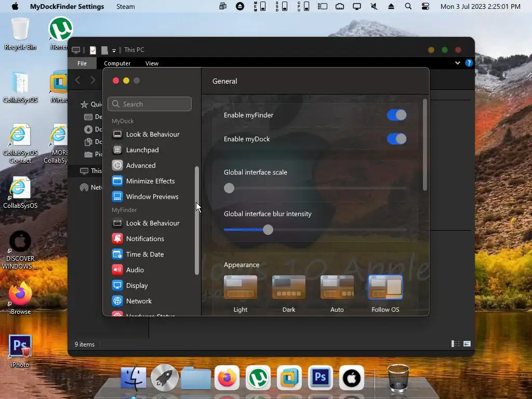
Task: Click yellow minimize button of settings window
Action: coord(126,81)
